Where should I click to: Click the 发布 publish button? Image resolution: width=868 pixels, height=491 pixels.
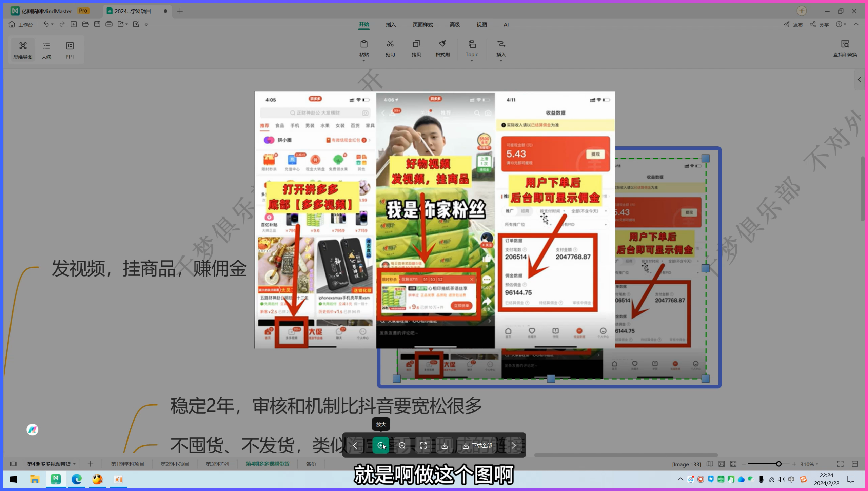(793, 24)
